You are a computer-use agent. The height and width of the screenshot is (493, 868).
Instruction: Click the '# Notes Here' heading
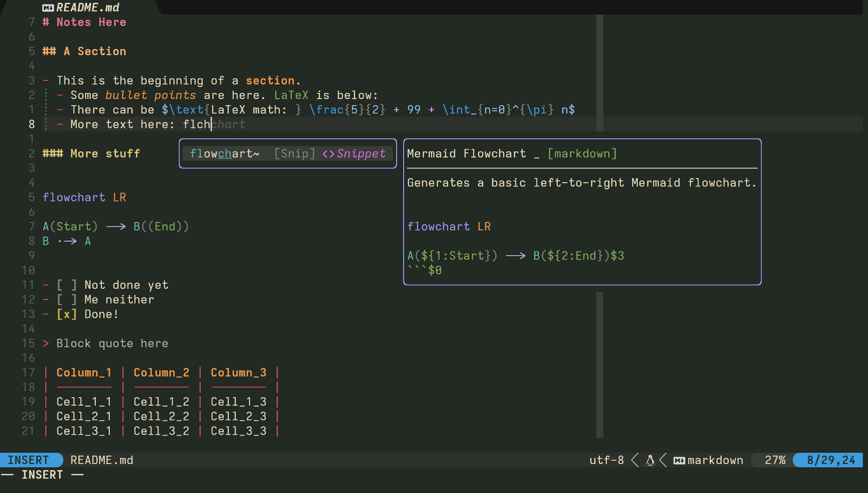point(84,22)
